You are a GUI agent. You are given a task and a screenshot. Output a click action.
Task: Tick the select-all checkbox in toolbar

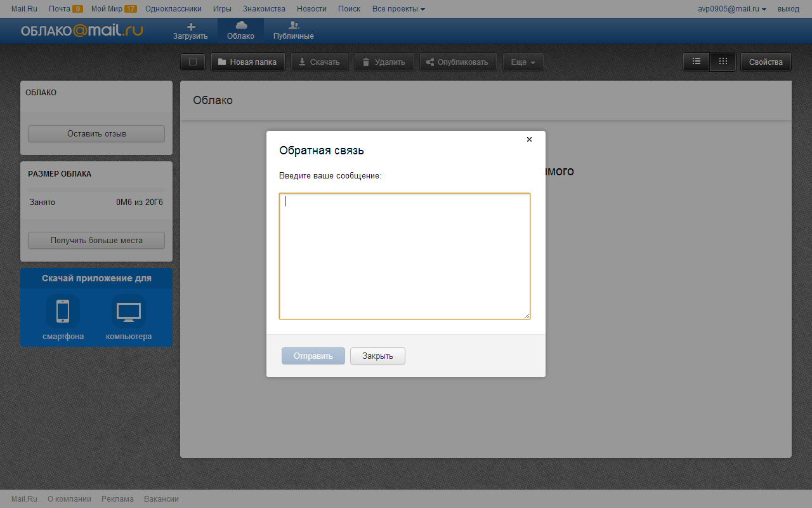click(x=193, y=62)
